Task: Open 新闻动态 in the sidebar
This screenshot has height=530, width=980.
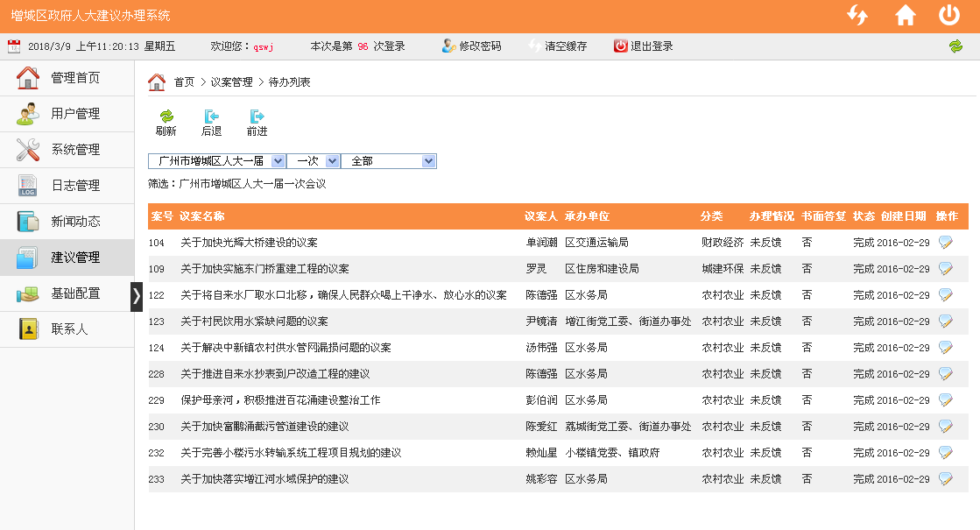Action: point(67,222)
